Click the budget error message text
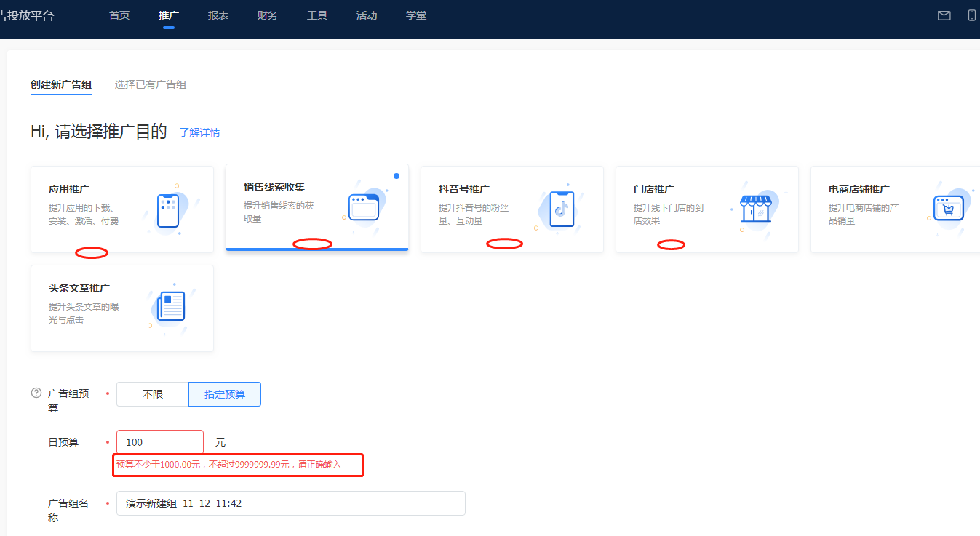 [229, 464]
